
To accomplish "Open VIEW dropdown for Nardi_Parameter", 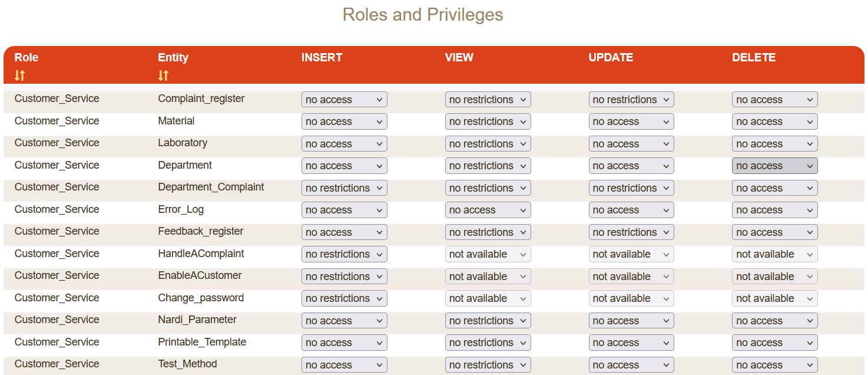I will pyautogui.click(x=488, y=321).
